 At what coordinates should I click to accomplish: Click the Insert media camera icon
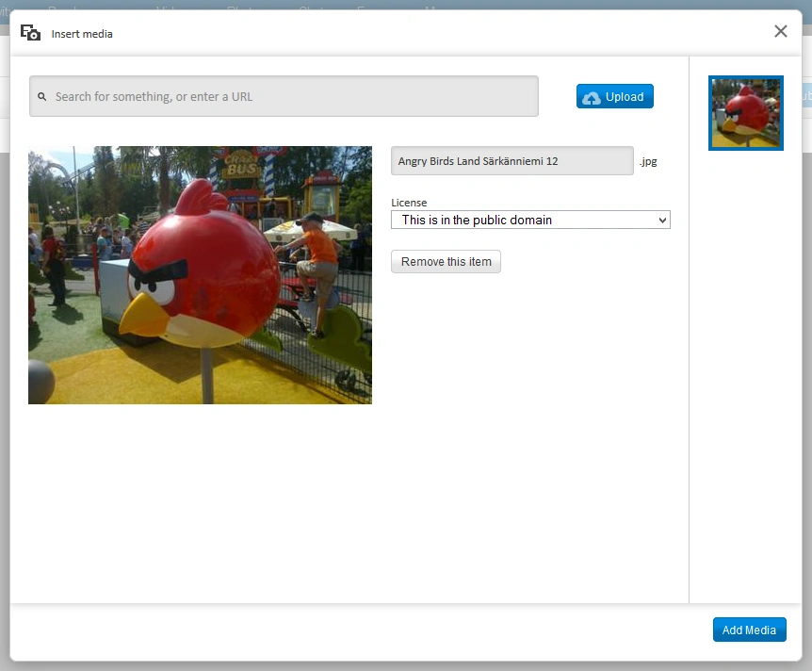pyautogui.click(x=30, y=33)
